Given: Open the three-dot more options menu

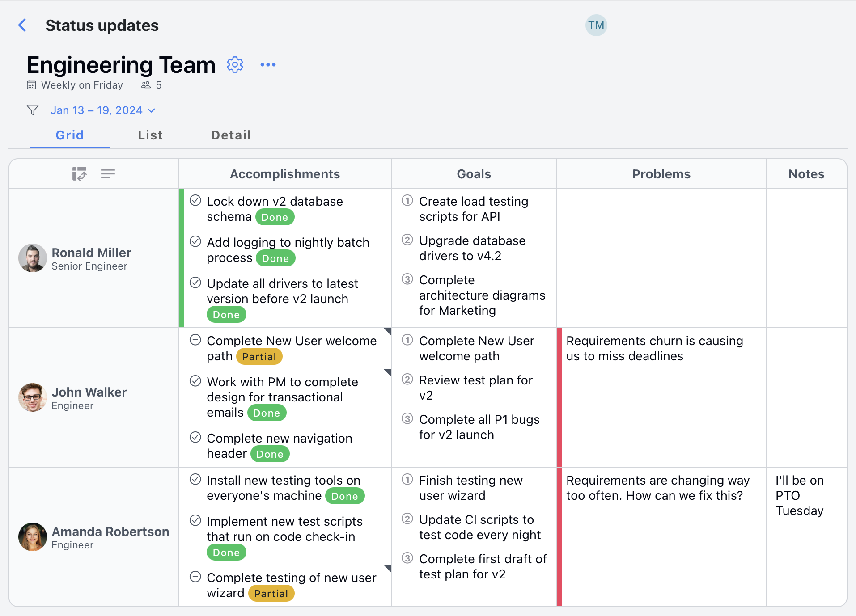Looking at the screenshot, I should [268, 65].
